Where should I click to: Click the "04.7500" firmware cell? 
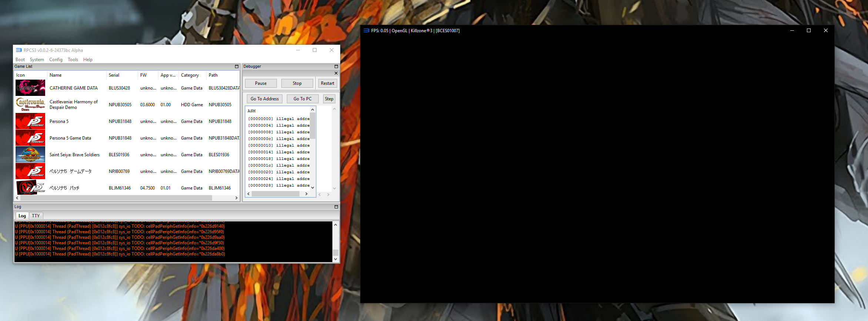coord(147,188)
